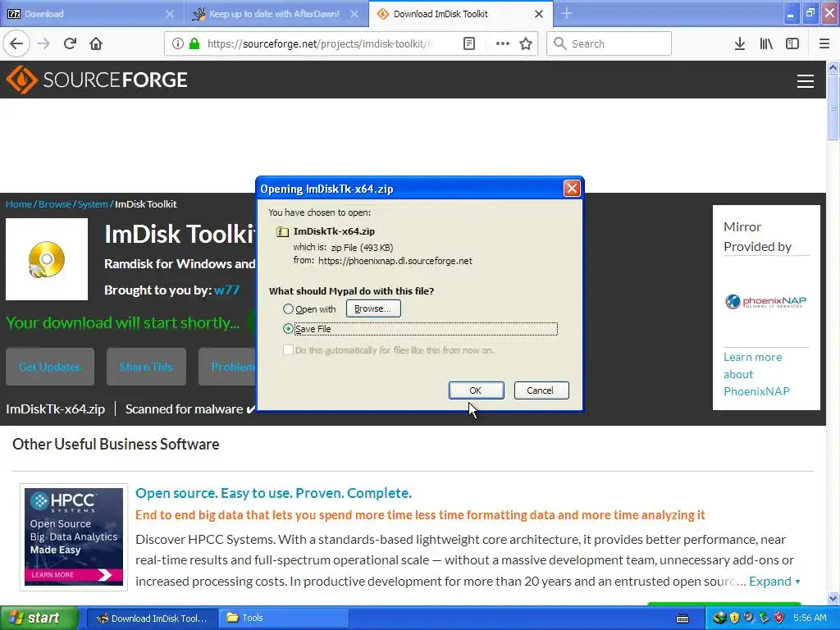Viewport: 840px width, 630px height.
Task: Toggle the browser sidebar view
Action: tap(792, 43)
